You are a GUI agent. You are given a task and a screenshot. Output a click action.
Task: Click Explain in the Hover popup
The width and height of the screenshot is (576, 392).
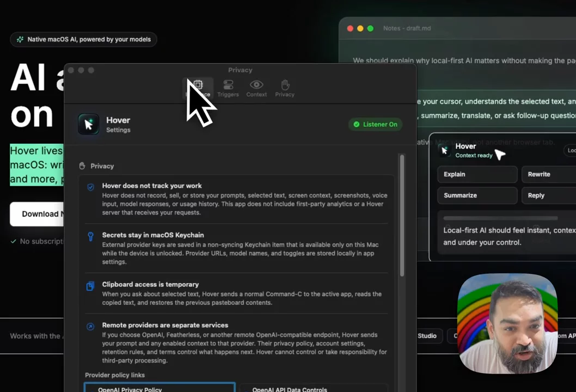pos(477,174)
